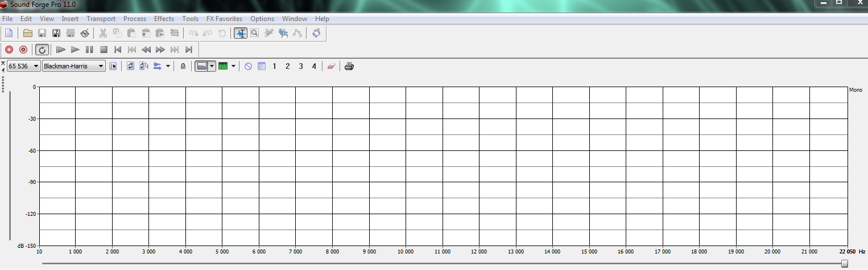Toggle Real Time Monitoring icon

158,66
